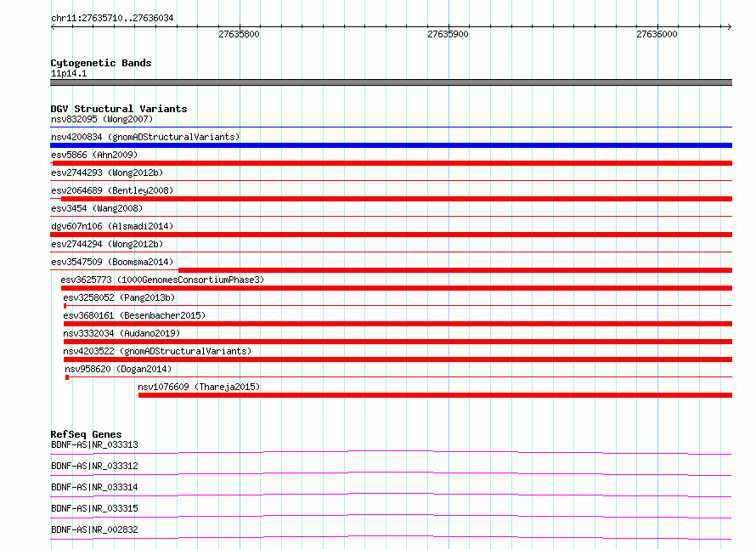Click BDNF-AS|NR_033315 transcript label
The width and height of the screenshot is (756, 549).
(94, 508)
